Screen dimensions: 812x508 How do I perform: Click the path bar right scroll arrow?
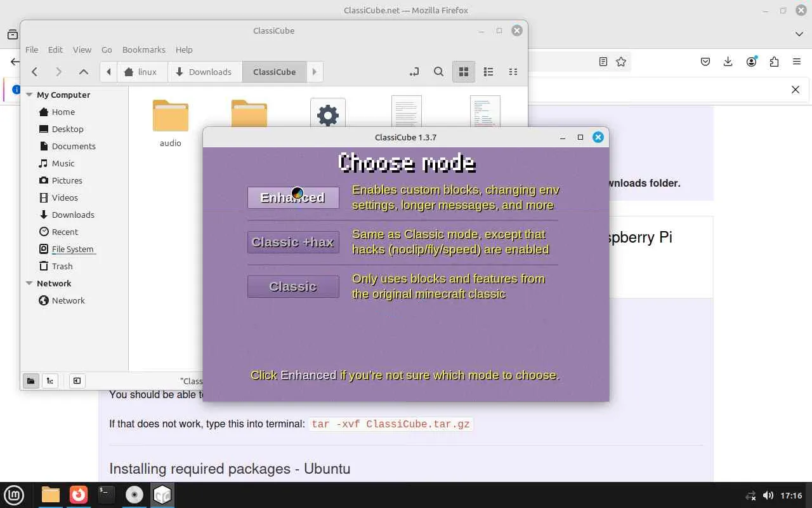pyautogui.click(x=315, y=72)
